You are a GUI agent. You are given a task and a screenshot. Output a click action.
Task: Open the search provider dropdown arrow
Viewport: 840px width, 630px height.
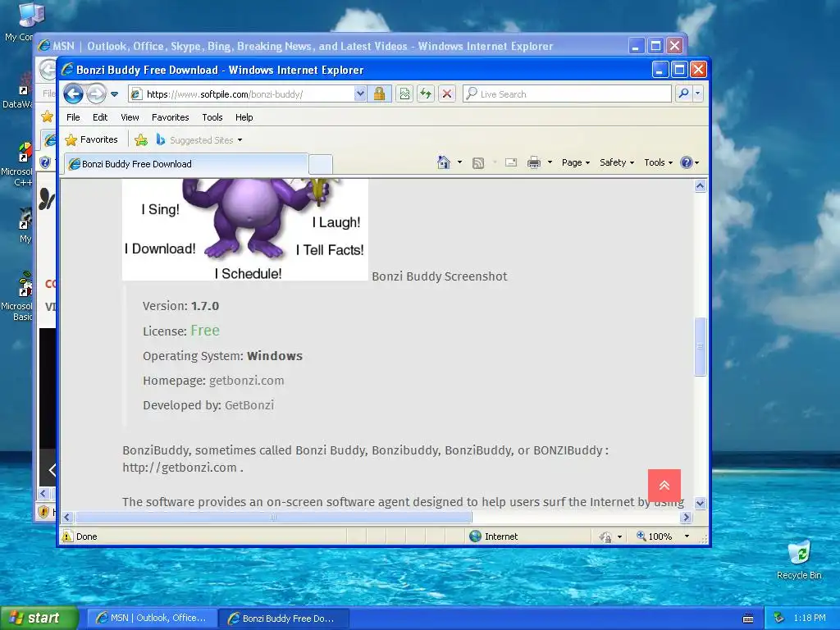point(697,94)
